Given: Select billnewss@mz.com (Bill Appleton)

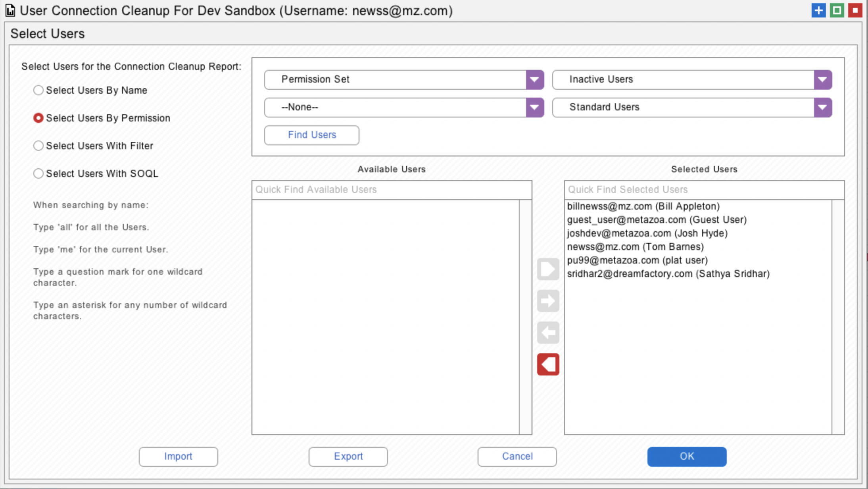Looking at the screenshot, I should (x=698, y=206).
